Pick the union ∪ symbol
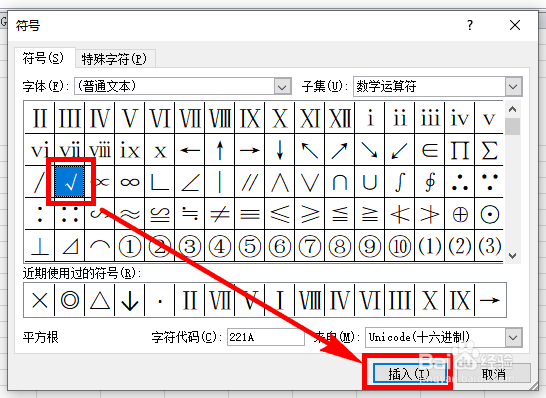This screenshot has height=398, width=546. coord(370,181)
